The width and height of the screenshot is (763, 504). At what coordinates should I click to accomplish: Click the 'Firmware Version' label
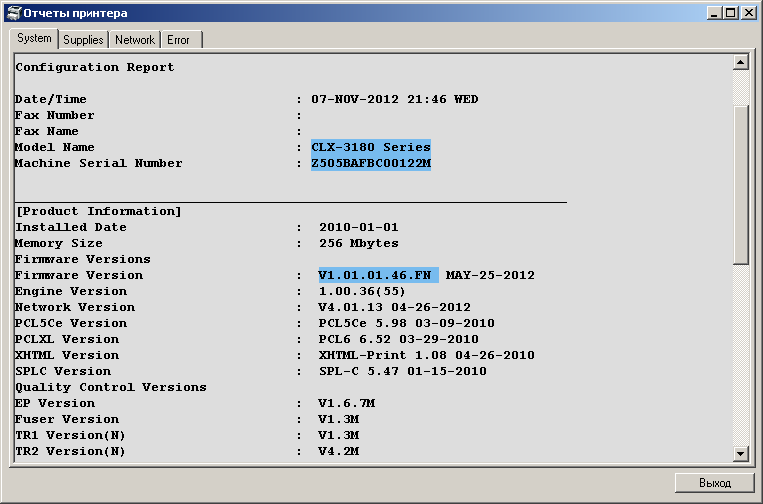(x=78, y=275)
